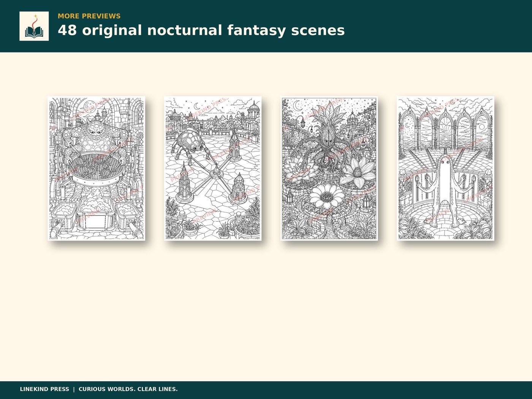Click the beetle robot in second preview
This screenshot has width=532, height=399.
(189, 143)
